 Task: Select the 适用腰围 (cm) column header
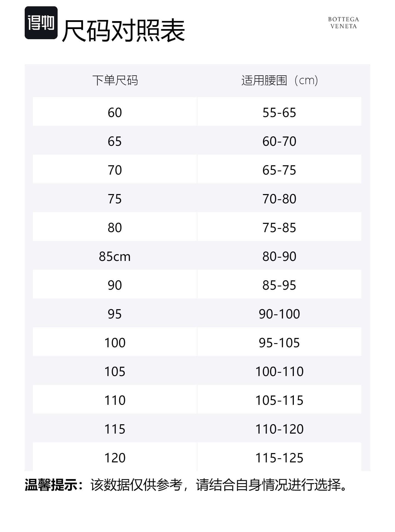[279, 81]
